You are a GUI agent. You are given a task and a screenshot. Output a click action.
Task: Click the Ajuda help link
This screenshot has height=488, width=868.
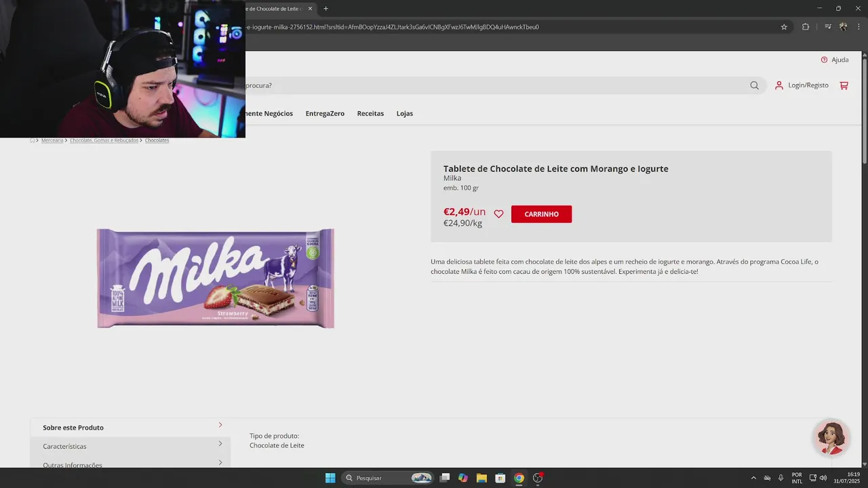tap(835, 60)
